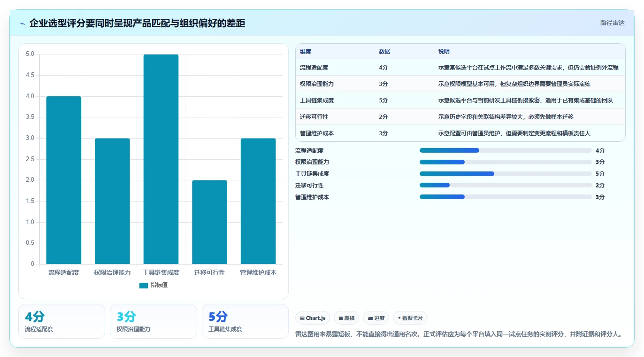This screenshot has width=644, height=357.
Task: Click the lightning icon beside the page title
Action: [23, 23]
